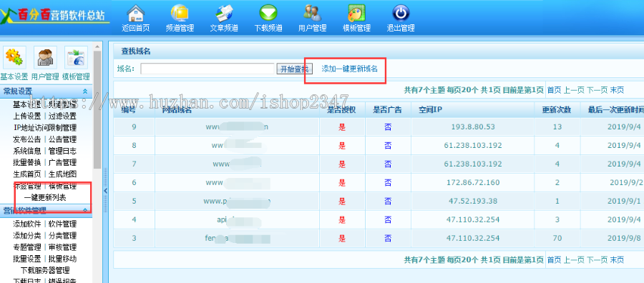Screen dimensions: 644x283
Task: Click IP 193.8.80.53 in row 9
Action: pyautogui.click(x=473, y=126)
